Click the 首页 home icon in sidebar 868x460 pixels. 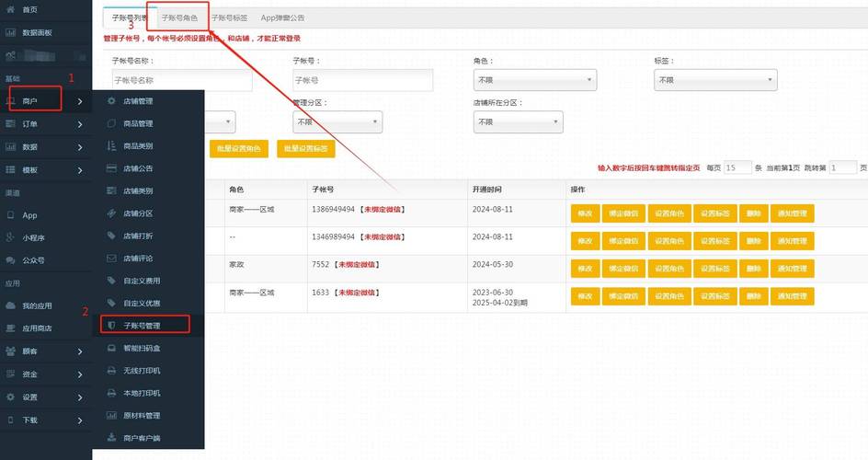tap(10, 9)
